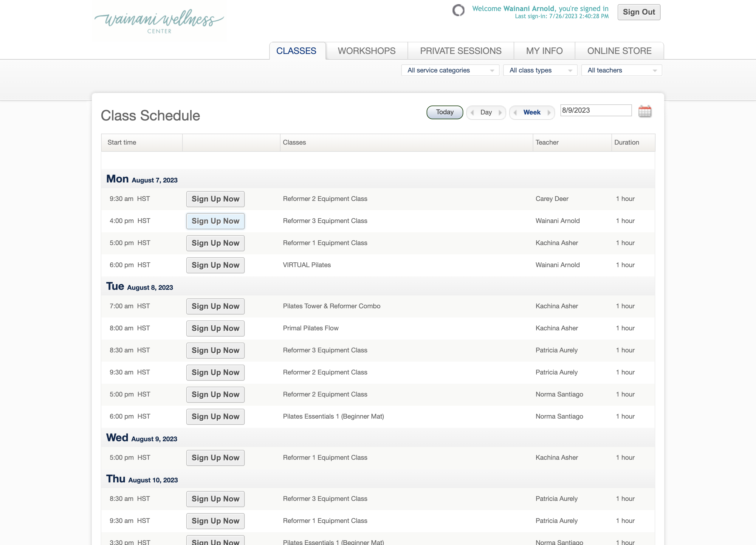The image size is (756, 545).
Task: Open All service categories dropdown
Action: tap(450, 70)
